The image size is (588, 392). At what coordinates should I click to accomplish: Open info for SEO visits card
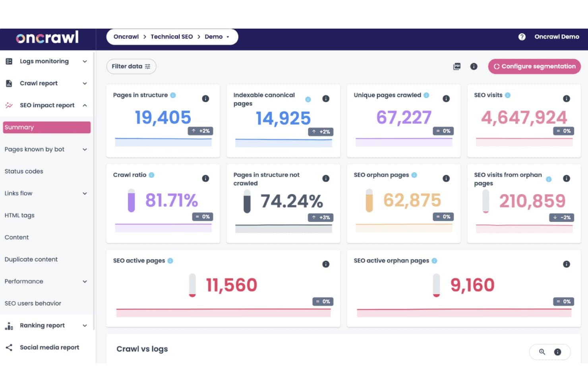[567, 98]
